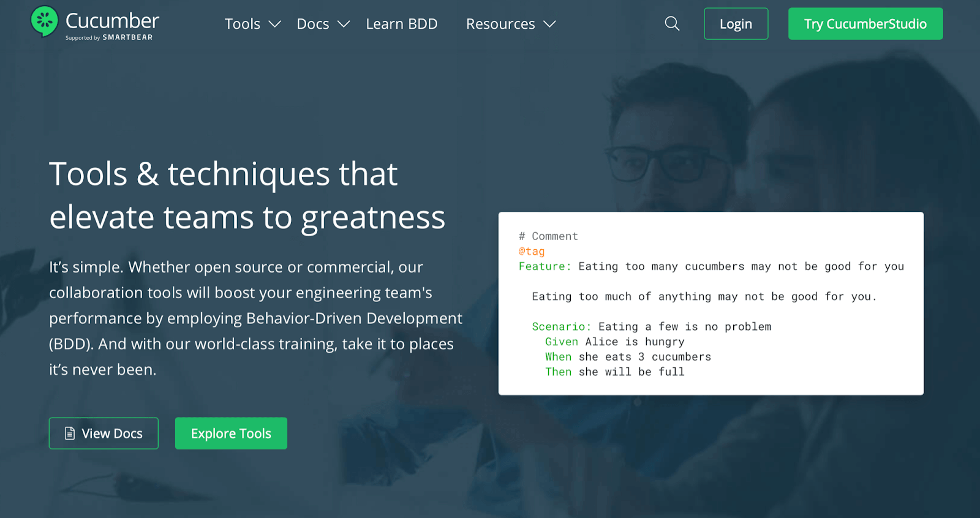Expand the Tools dropdown chevron

coord(275,24)
